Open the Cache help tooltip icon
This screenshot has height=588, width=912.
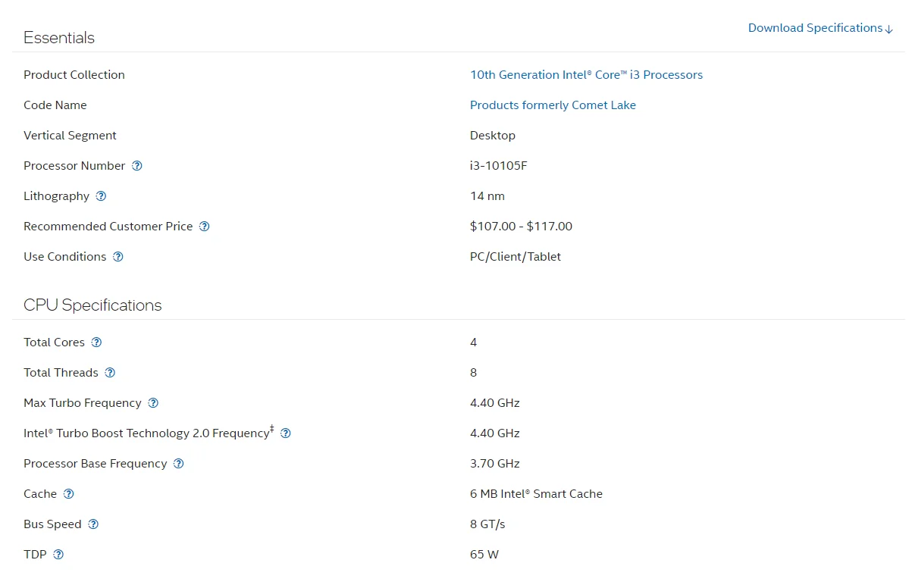coord(69,494)
